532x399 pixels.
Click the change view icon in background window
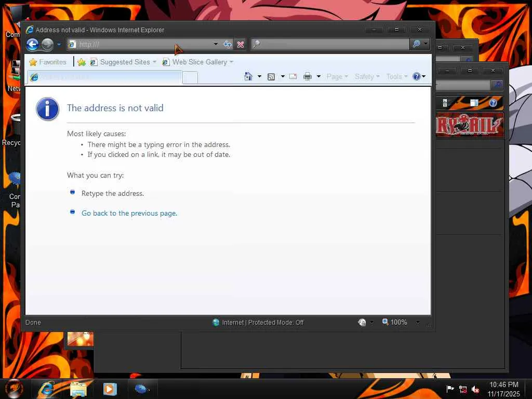pos(445,103)
